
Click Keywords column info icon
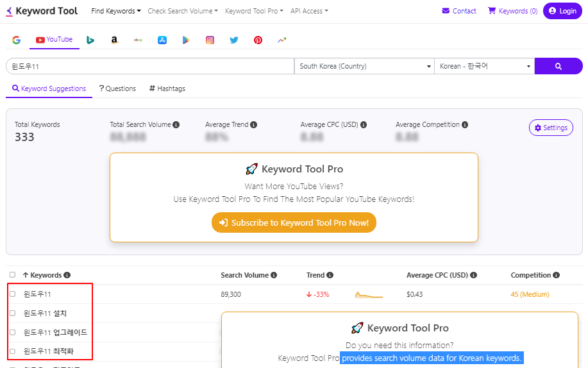click(x=67, y=275)
